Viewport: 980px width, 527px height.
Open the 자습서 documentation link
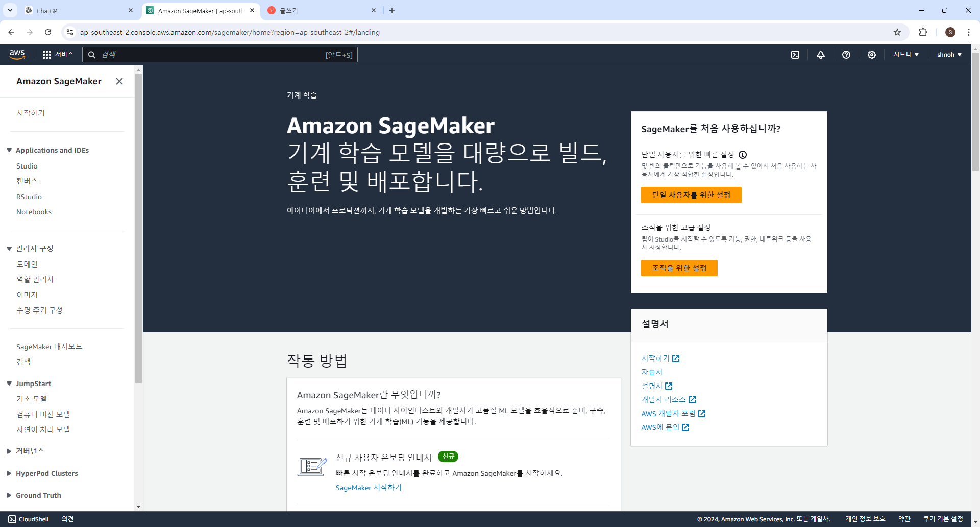point(652,372)
